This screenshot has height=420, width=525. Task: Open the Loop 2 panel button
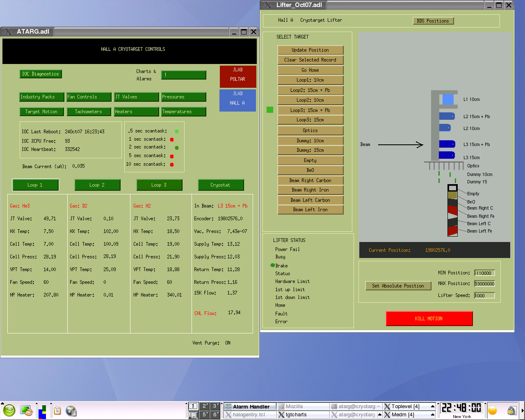tap(97, 185)
